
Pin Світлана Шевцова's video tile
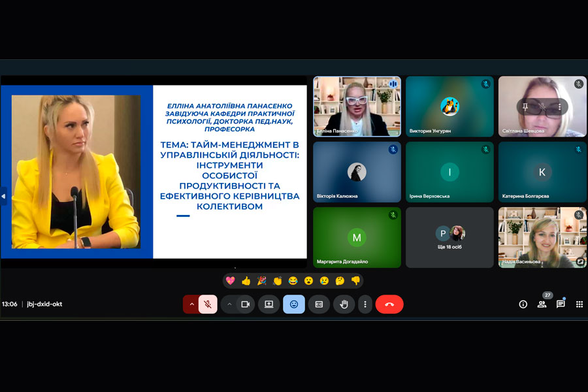tap(525, 107)
